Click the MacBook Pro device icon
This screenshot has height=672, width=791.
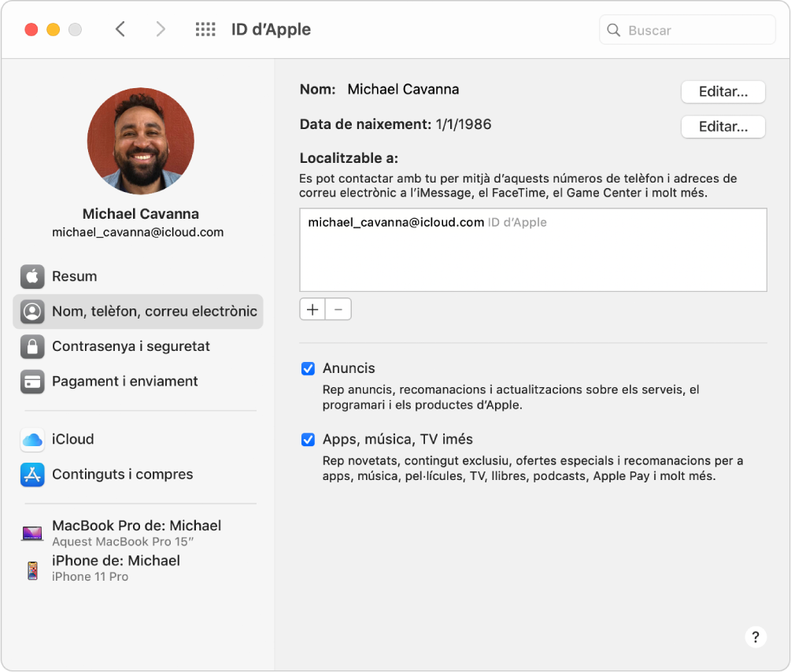click(32, 534)
